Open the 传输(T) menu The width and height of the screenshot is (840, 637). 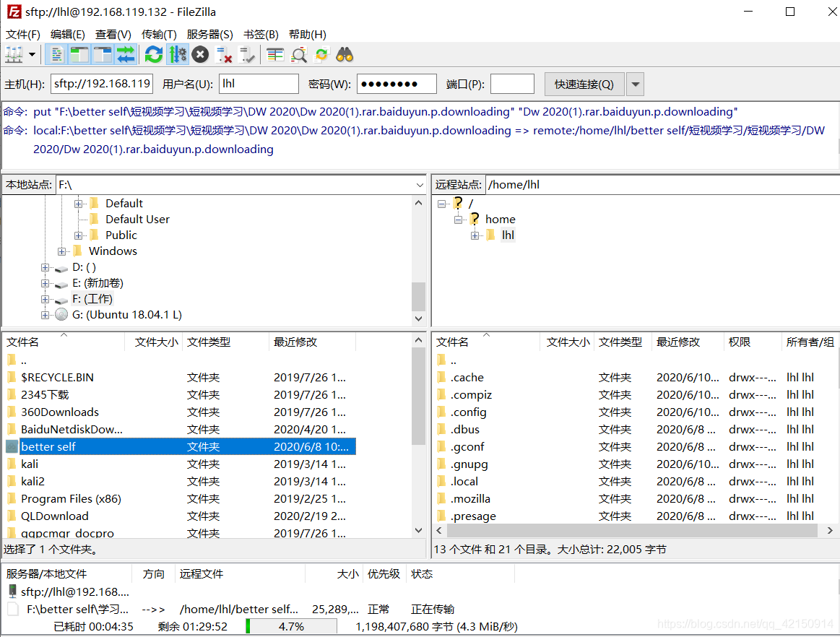click(x=159, y=34)
